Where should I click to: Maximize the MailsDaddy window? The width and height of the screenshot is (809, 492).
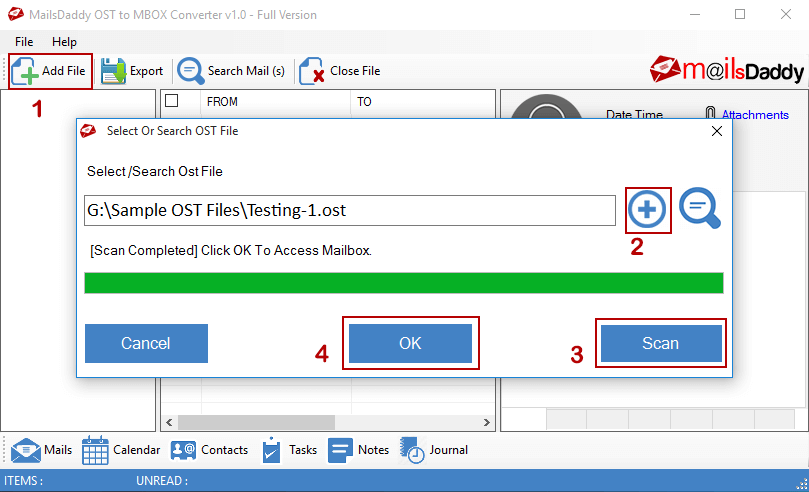tap(740, 14)
